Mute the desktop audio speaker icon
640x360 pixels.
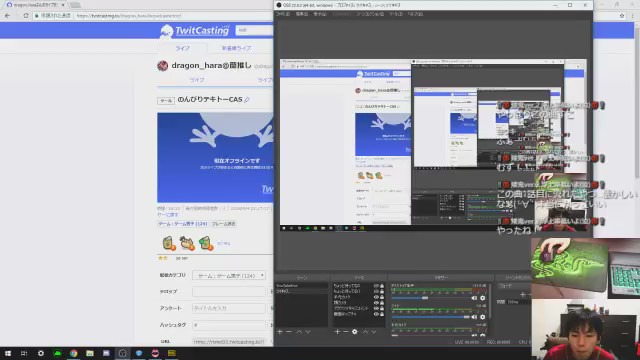click(x=474, y=298)
